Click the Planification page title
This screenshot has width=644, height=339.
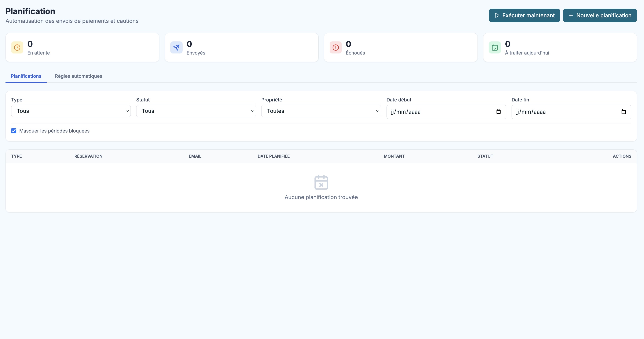(x=30, y=11)
